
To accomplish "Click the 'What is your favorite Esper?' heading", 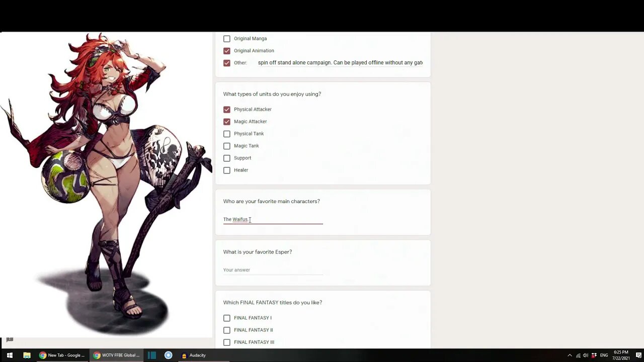I will click(258, 252).
